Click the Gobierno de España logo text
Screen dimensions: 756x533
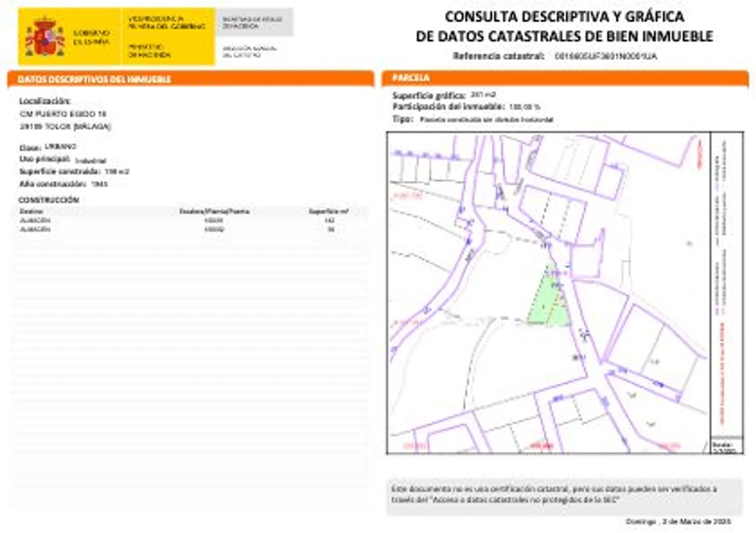[91, 37]
